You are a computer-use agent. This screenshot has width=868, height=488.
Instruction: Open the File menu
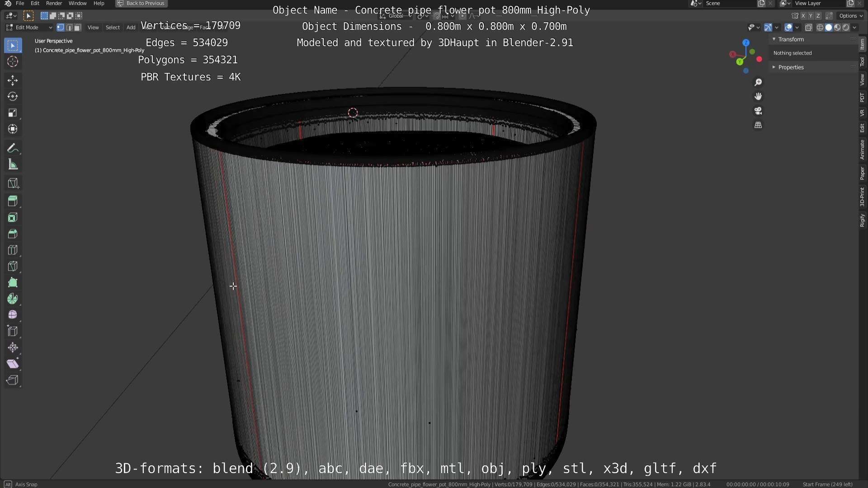(20, 3)
